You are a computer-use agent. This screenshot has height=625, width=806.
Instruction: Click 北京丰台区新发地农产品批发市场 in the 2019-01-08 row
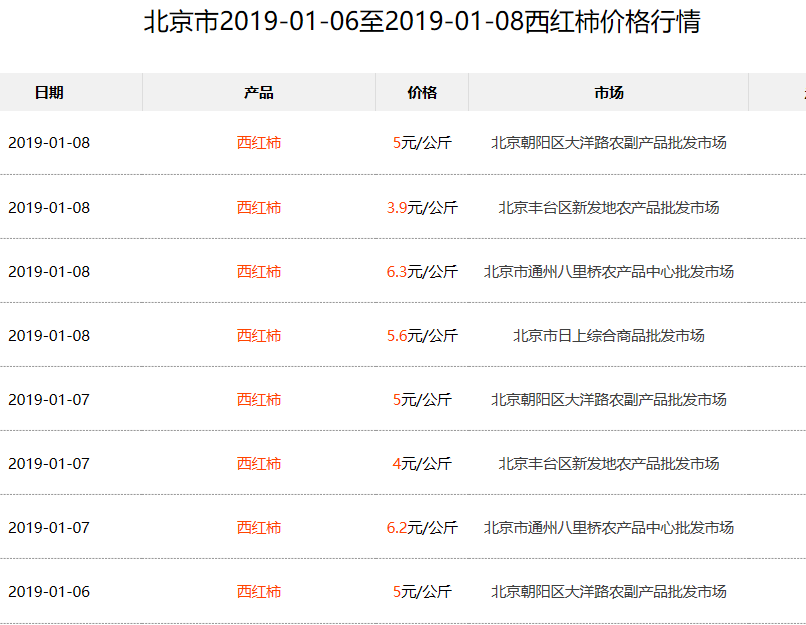[x=609, y=208]
